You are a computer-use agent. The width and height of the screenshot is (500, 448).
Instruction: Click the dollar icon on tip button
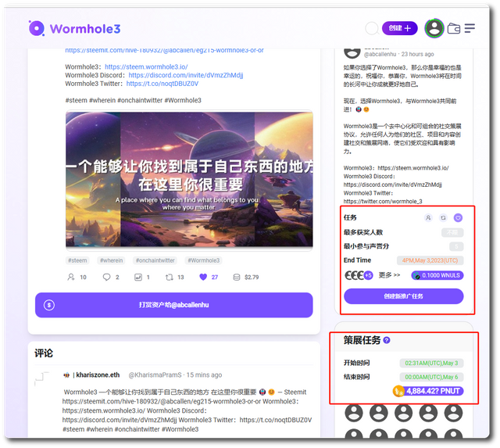49,305
